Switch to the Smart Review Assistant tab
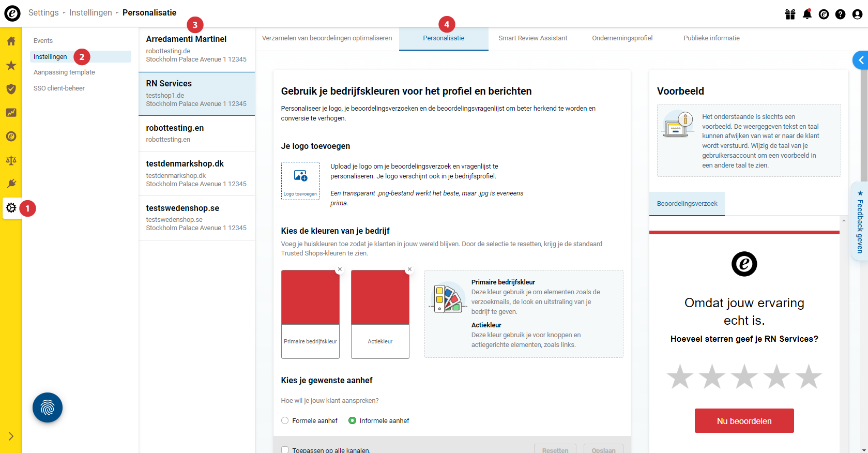Viewport: 868px width, 453px height. point(532,38)
